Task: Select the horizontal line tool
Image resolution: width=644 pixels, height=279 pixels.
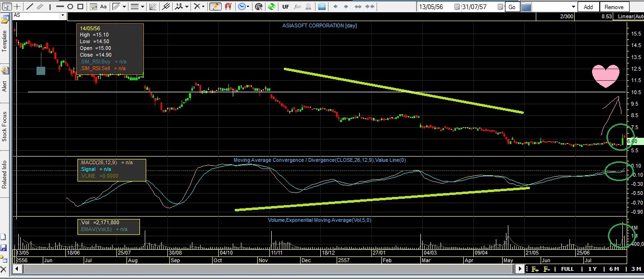Action: click(60, 7)
